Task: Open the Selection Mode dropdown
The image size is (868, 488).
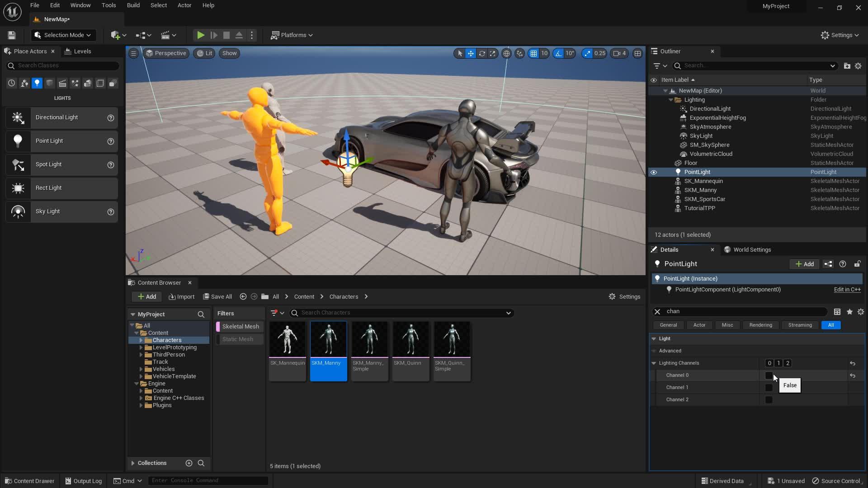Action: tap(63, 35)
